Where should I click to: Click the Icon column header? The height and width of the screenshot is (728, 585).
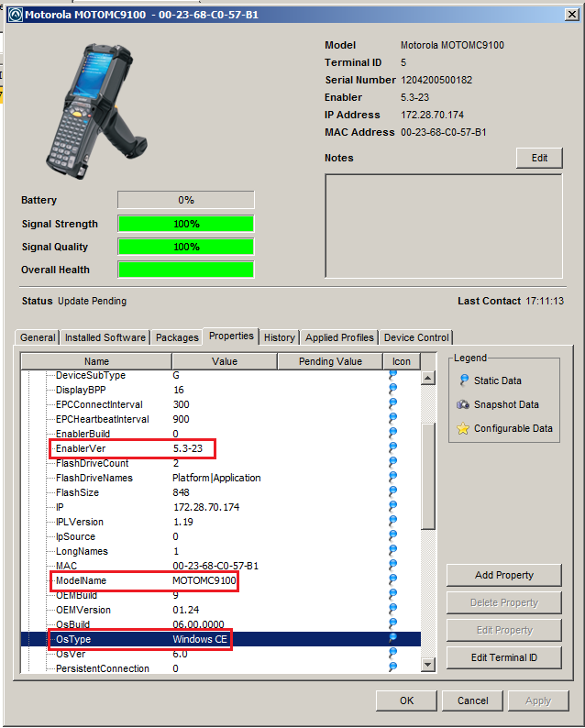(401, 361)
